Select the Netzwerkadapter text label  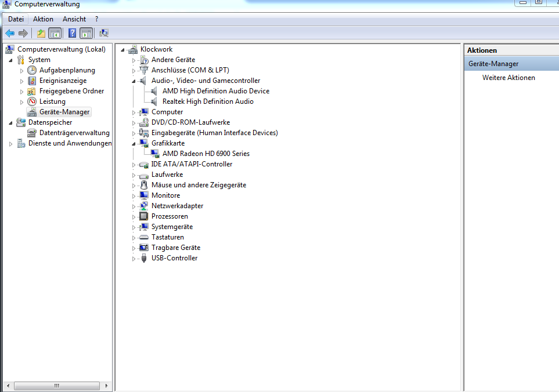[x=177, y=206]
